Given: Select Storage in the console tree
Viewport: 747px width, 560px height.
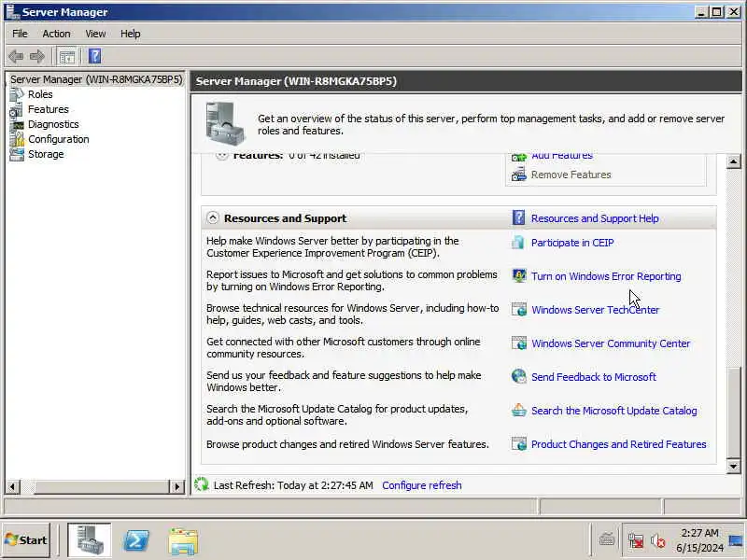Looking at the screenshot, I should click(46, 154).
